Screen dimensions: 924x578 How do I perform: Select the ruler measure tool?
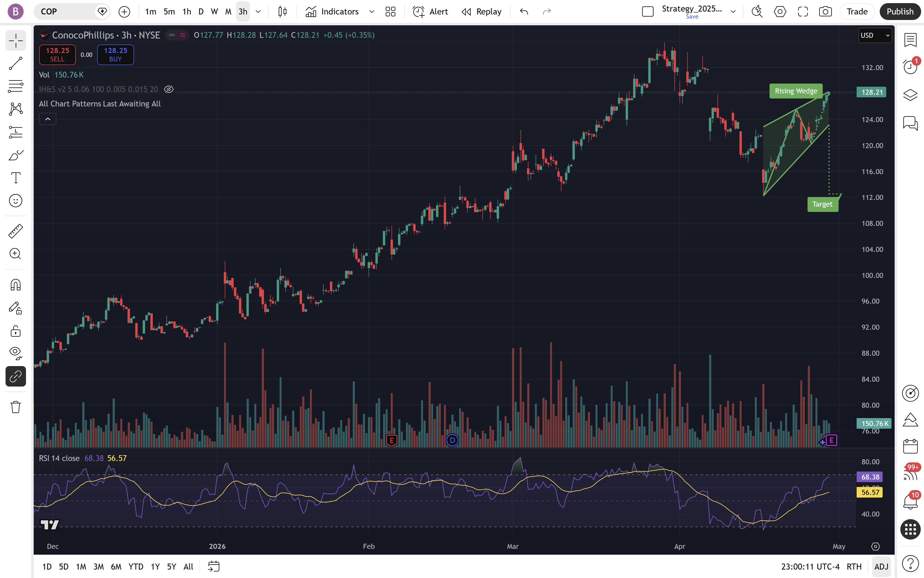(x=16, y=231)
